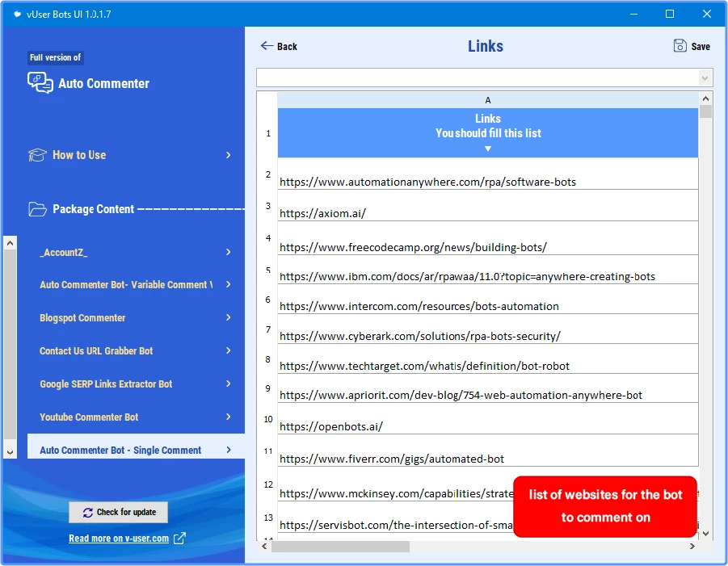Expand Auto Commenter Bot- Variable Comment chevron

point(229,284)
